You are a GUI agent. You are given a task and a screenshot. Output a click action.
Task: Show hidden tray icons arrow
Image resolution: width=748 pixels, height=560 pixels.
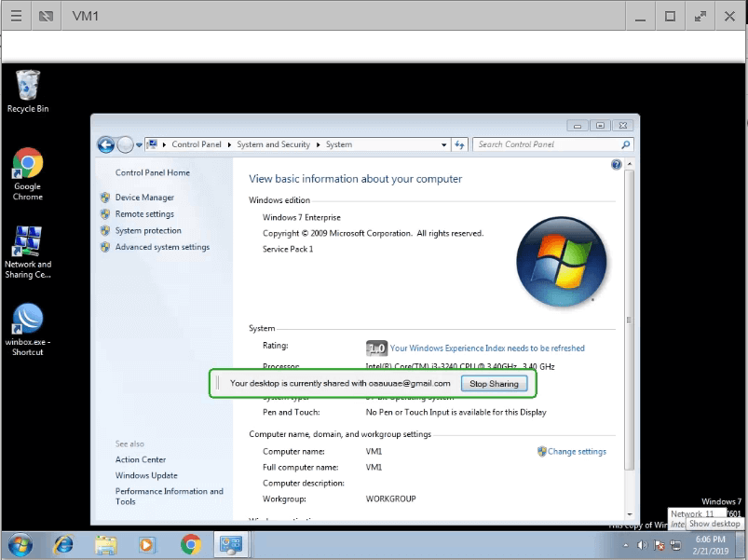[x=625, y=545]
